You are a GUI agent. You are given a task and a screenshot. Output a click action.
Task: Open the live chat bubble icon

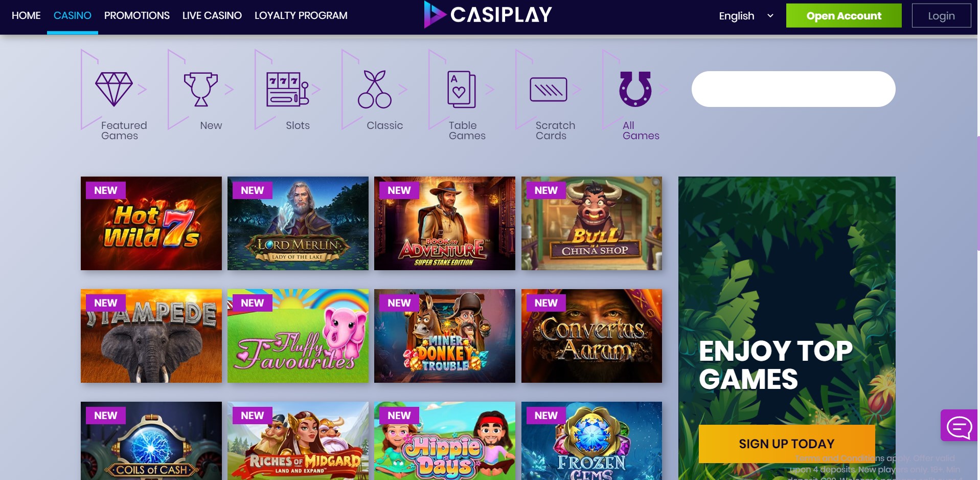[959, 426]
